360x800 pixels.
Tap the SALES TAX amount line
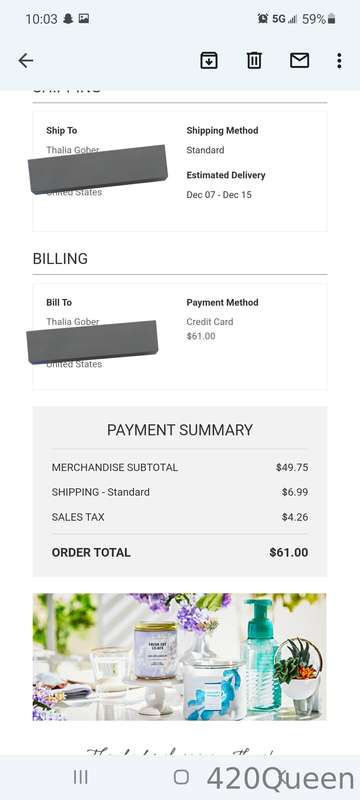click(179, 517)
